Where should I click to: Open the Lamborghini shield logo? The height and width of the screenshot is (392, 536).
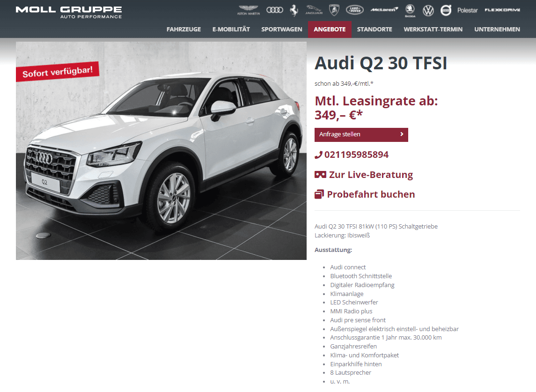(x=334, y=10)
